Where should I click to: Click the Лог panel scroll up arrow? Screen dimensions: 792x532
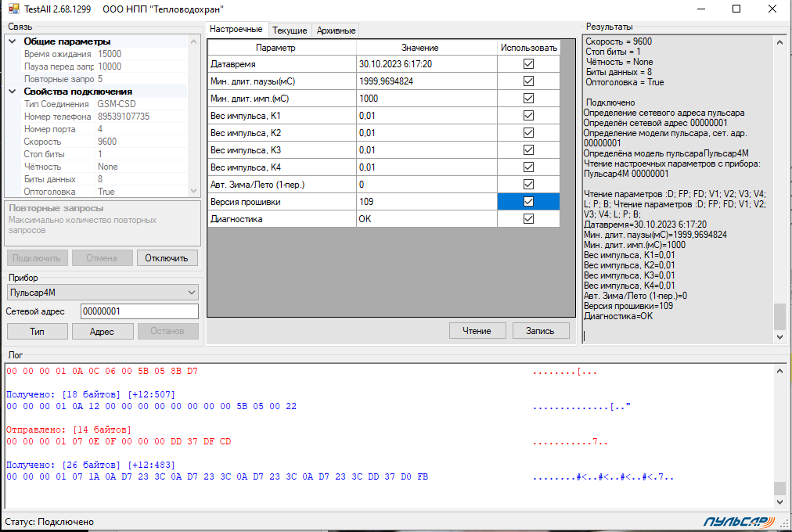(x=780, y=371)
